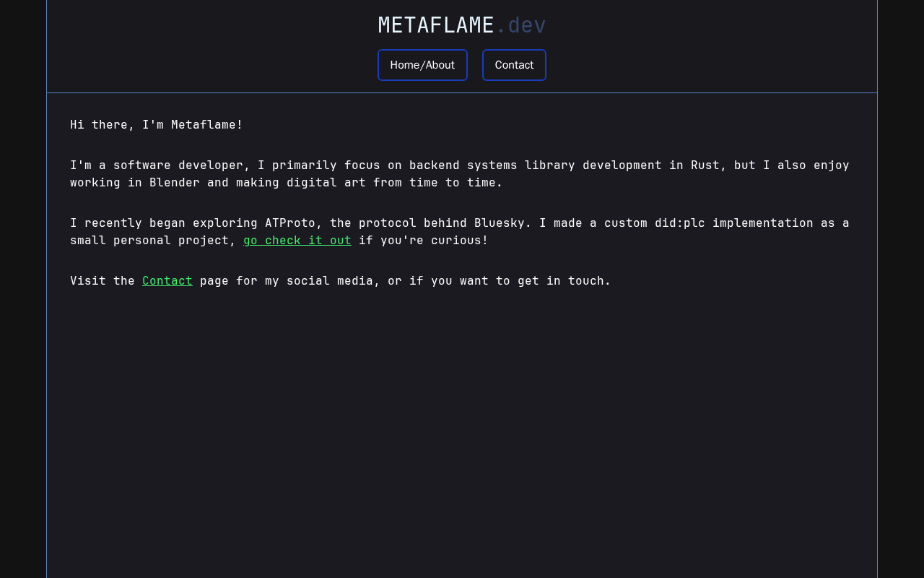Click the METAFLAME site logo text
The width and height of the screenshot is (924, 578).
click(436, 25)
